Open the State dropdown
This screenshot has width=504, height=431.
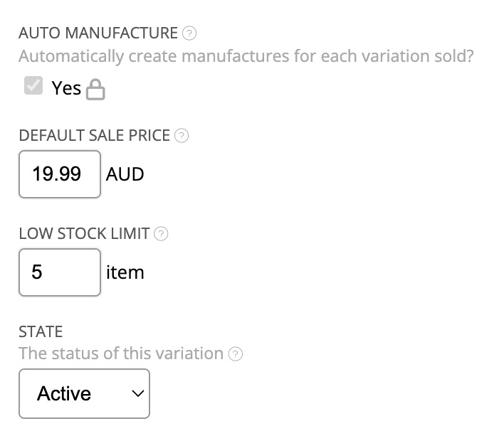84,393
